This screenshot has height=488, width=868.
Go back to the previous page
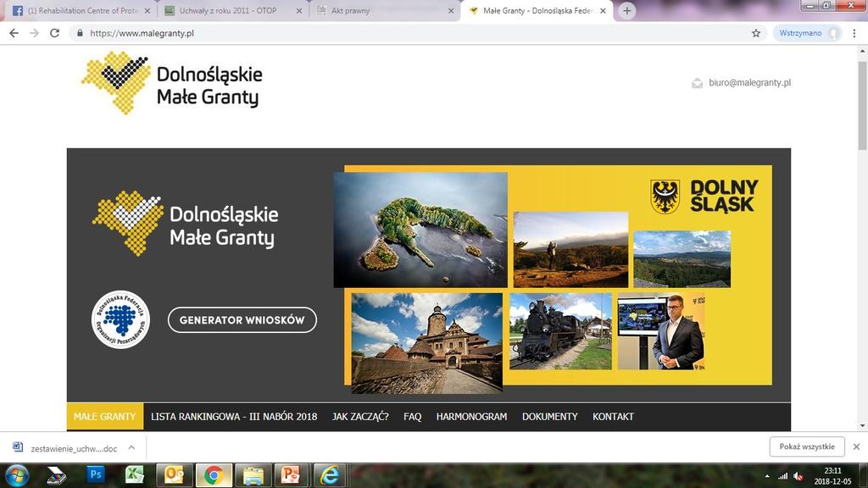tap(14, 33)
